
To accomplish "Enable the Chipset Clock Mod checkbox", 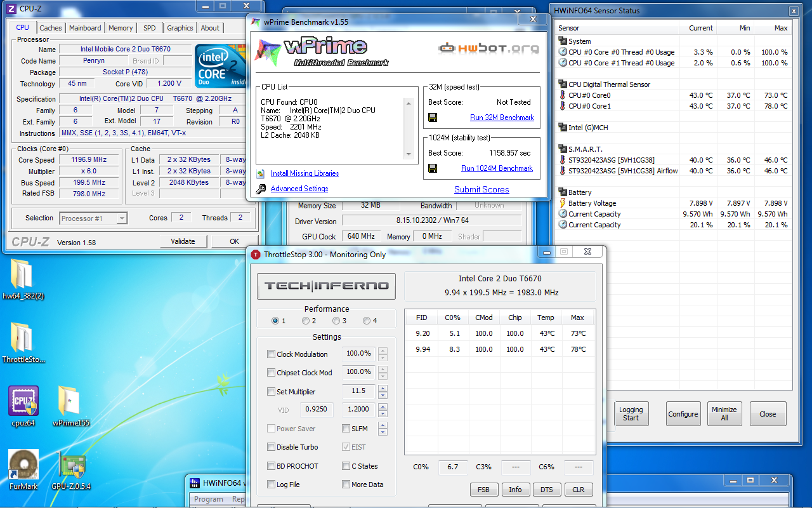I will (271, 373).
